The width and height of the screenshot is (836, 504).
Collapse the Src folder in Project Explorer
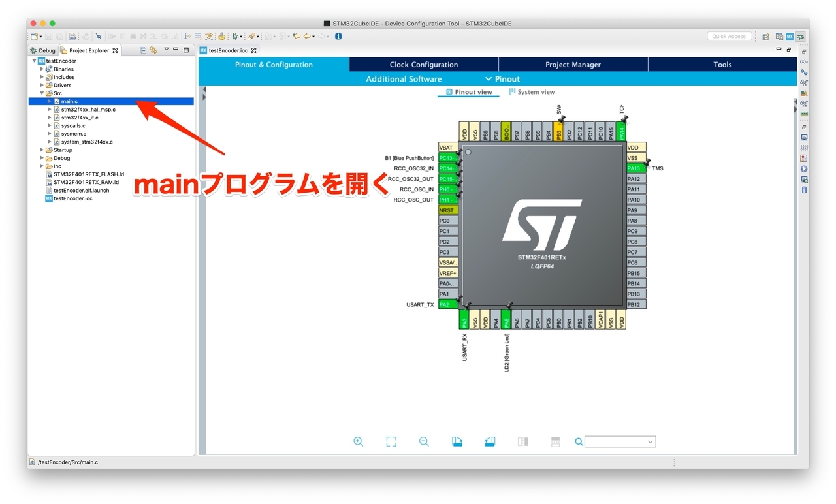[42, 93]
